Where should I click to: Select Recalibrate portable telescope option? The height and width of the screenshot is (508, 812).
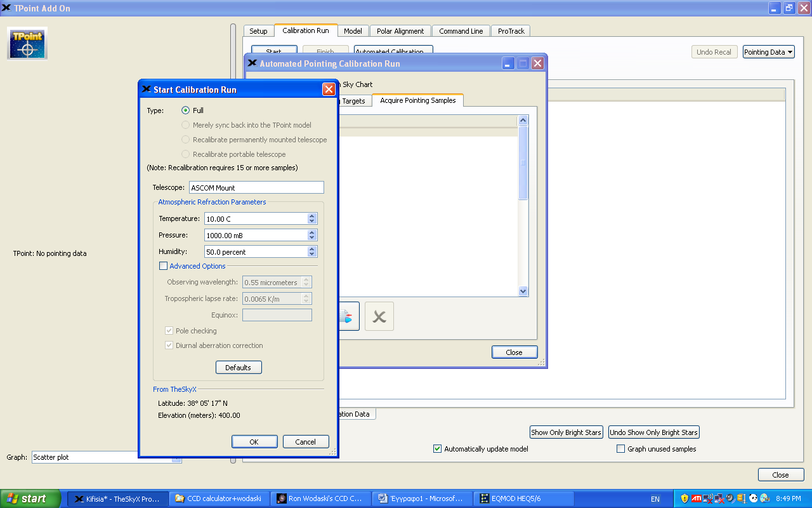coord(186,154)
